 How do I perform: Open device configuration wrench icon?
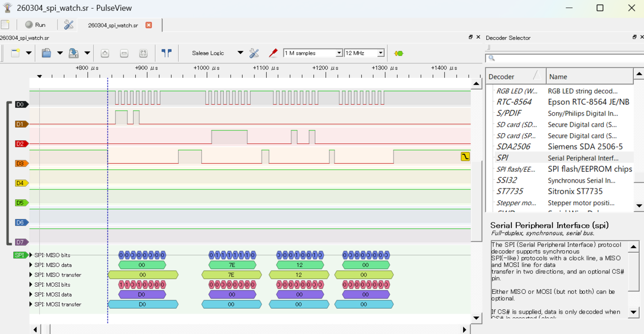(x=254, y=53)
